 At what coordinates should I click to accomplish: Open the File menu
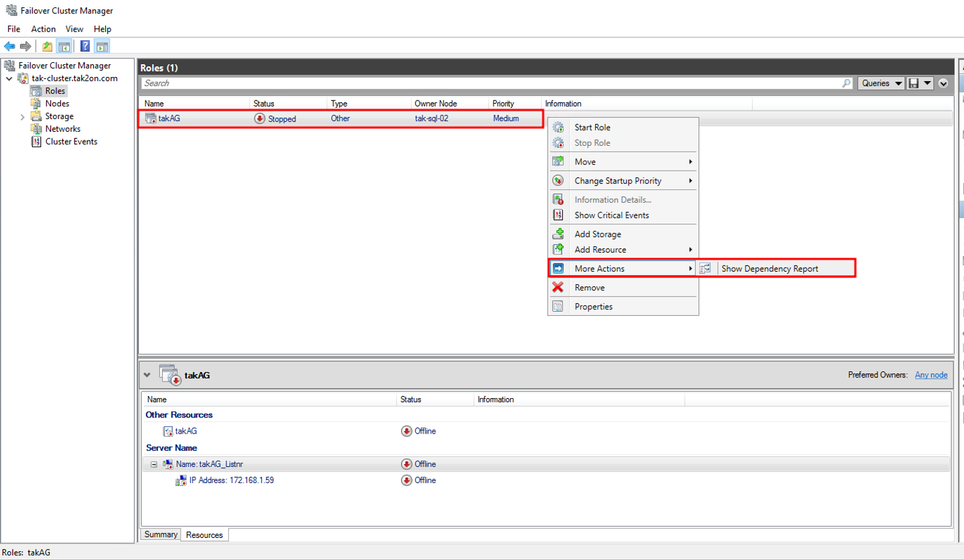point(13,29)
